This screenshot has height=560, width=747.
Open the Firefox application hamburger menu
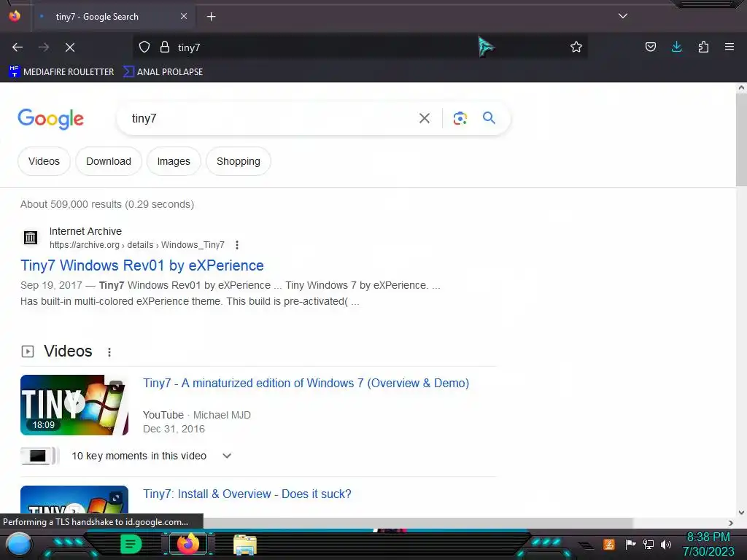click(x=729, y=47)
